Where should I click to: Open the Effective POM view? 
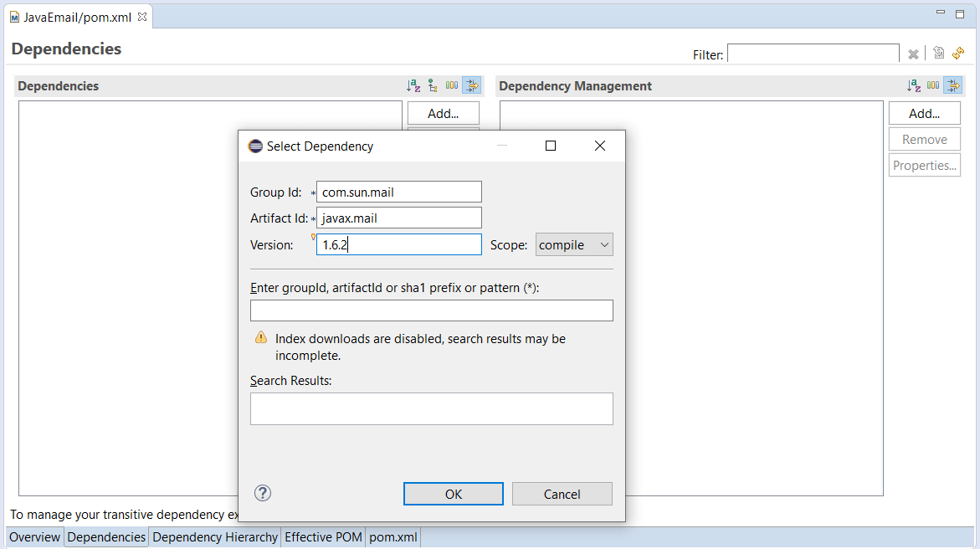(323, 537)
